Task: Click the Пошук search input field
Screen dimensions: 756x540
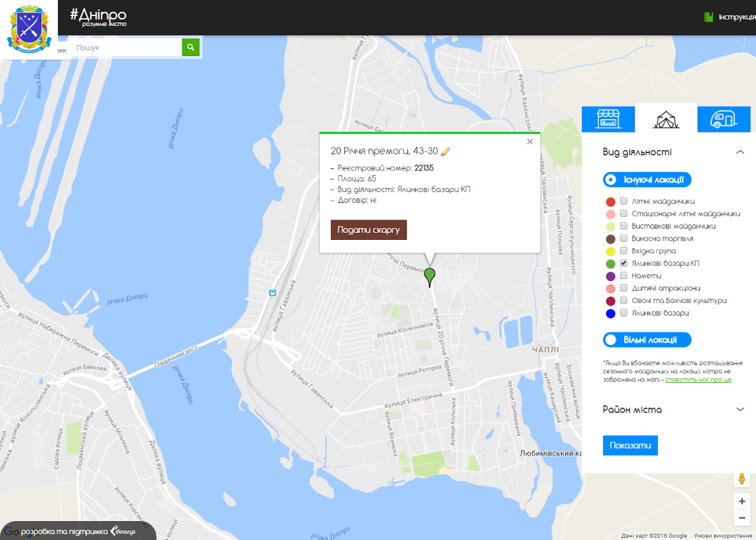Action: pos(126,48)
